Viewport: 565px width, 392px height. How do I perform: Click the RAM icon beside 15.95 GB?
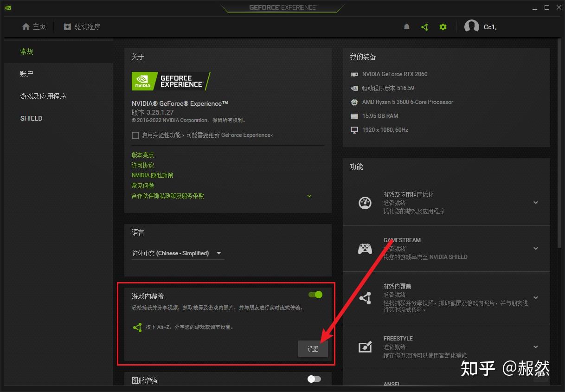click(x=354, y=116)
